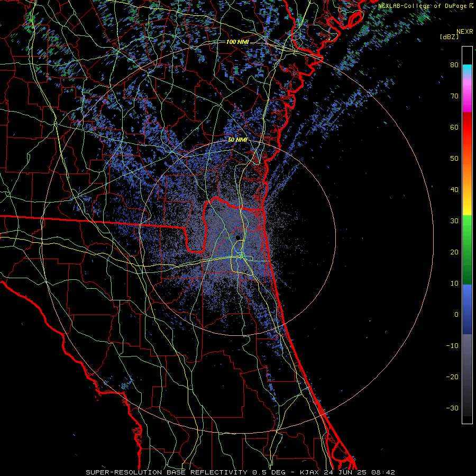Image resolution: width=476 pixels, height=476 pixels.
Task: Click the "SUPER-RESOLUTION BASE REFLECTIVITY" caption text
Action: pos(167,472)
